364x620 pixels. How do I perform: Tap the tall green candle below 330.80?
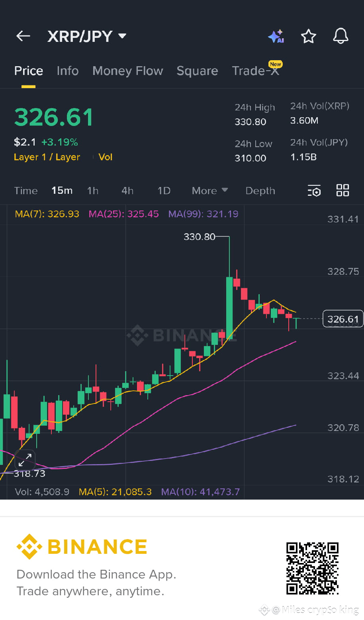229,308
